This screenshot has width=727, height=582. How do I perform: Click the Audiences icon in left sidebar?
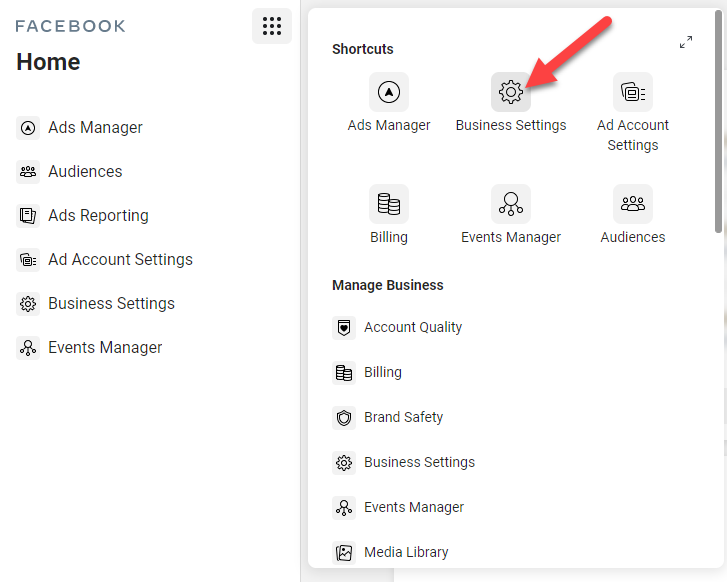pyautogui.click(x=28, y=172)
